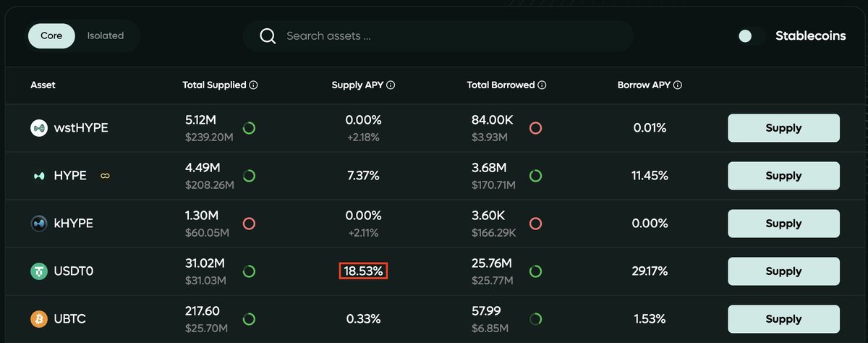Click HYPE supply cap ring indicator
The image size is (868, 343).
pyautogui.click(x=249, y=176)
